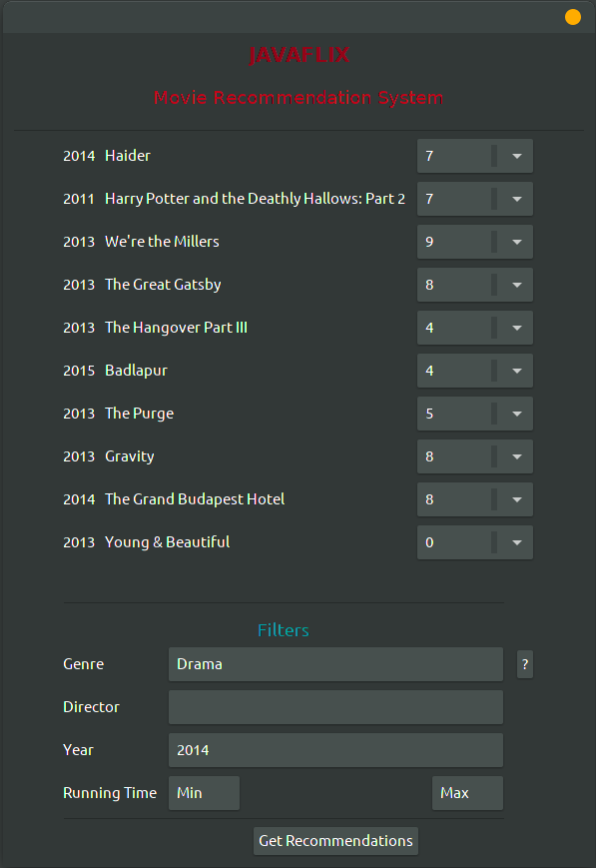
Task: Click the orange circle window button
Action: pyautogui.click(x=573, y=17)
